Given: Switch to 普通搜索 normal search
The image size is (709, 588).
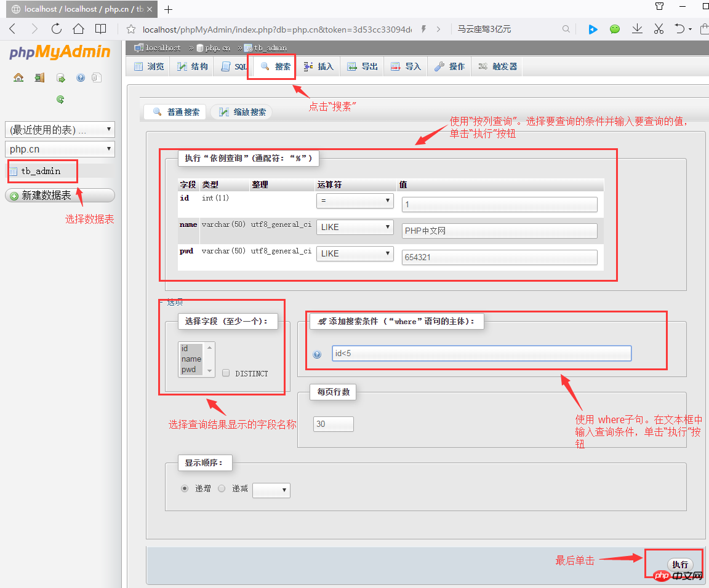Looking at the screenshot, I should pos(176,112).
